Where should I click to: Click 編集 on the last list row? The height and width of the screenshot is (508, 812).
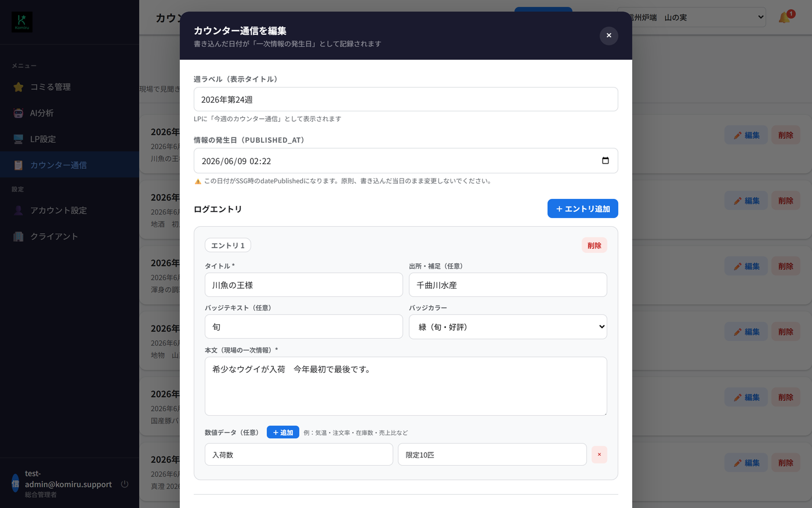coord(746,463)
